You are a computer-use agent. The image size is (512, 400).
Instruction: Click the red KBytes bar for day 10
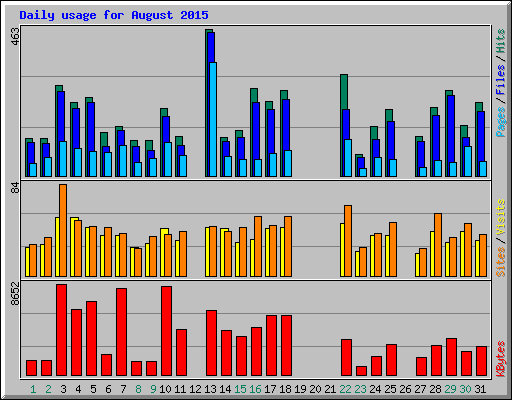click(166, 331)
